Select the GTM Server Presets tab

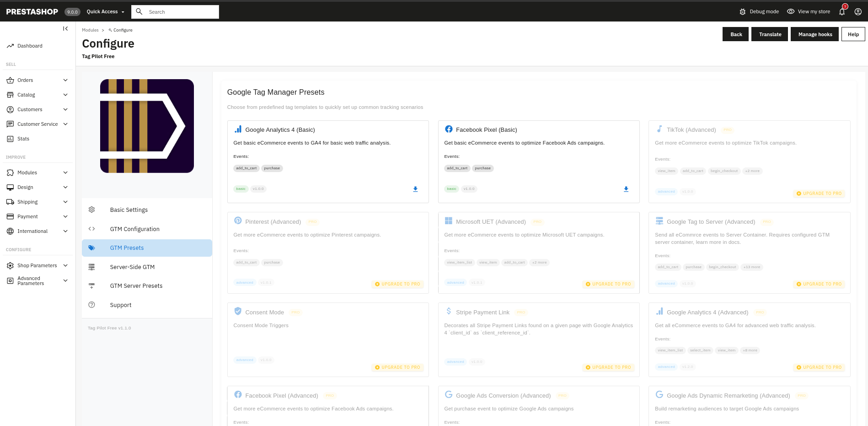tap(136, 286)
